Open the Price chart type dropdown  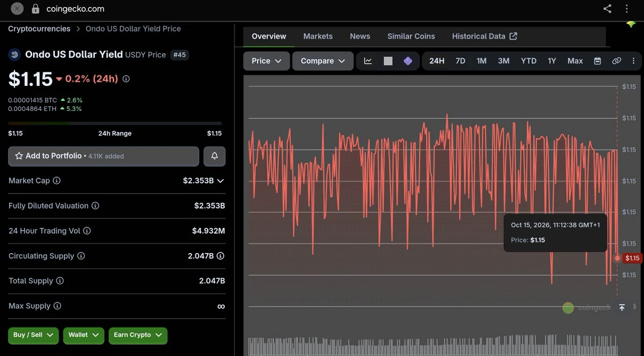click(x=267, y=61)
